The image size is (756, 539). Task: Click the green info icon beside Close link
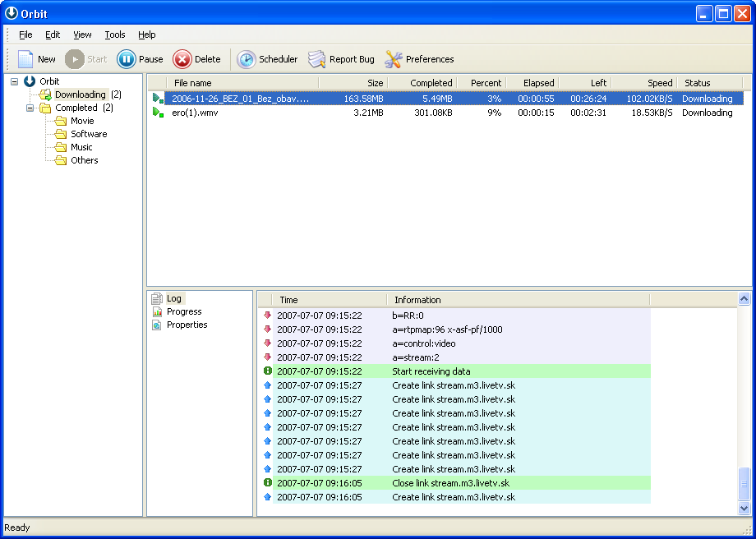point(268,482)
